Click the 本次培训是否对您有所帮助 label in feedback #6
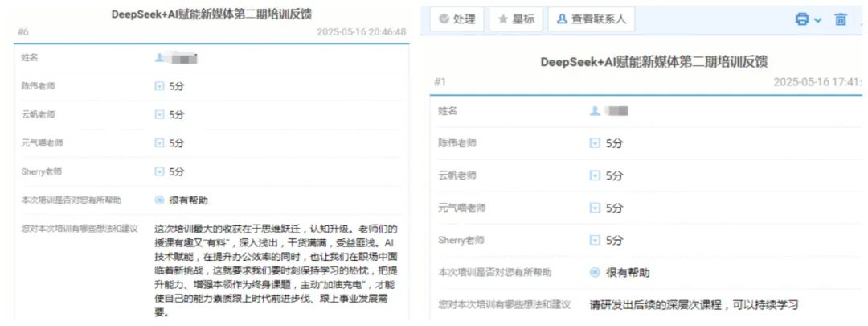The image size is (868, 326). click(71, 200)
